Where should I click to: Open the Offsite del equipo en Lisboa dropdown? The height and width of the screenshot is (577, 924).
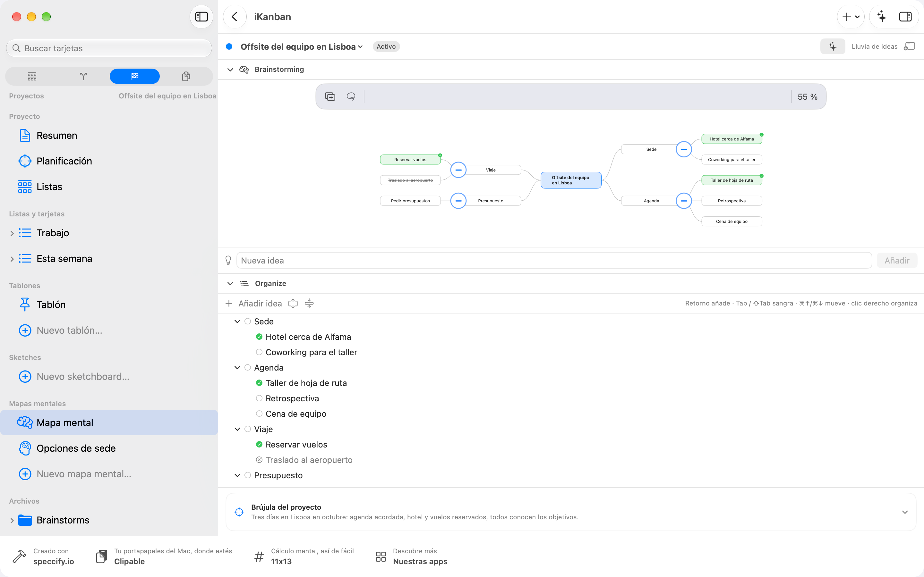(301, 46)
